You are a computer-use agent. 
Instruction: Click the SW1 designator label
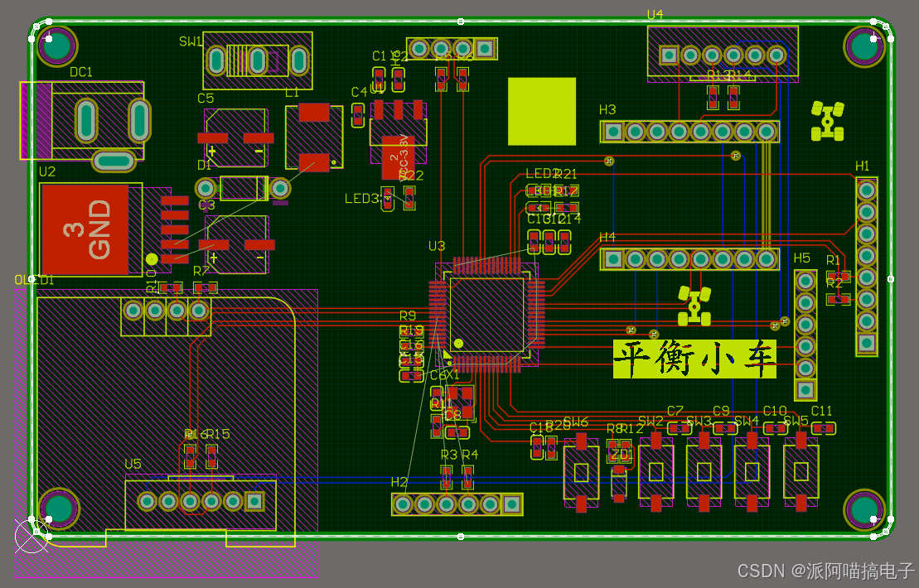(x=191, y=41)
